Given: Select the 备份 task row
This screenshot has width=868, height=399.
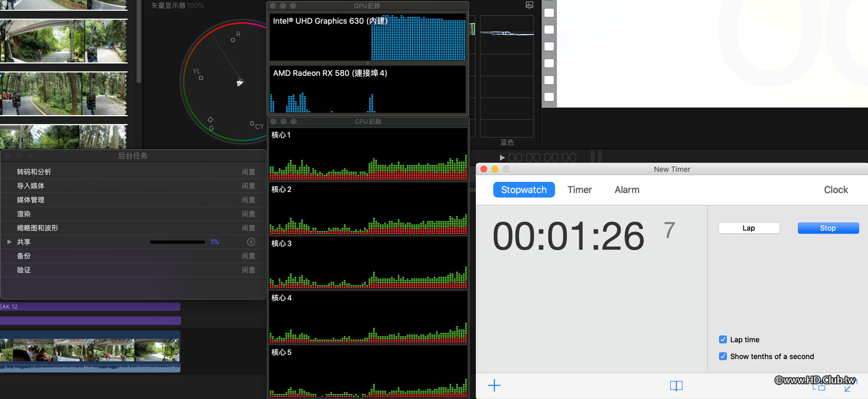Looking at the screenshot, I should click(133, 256).
